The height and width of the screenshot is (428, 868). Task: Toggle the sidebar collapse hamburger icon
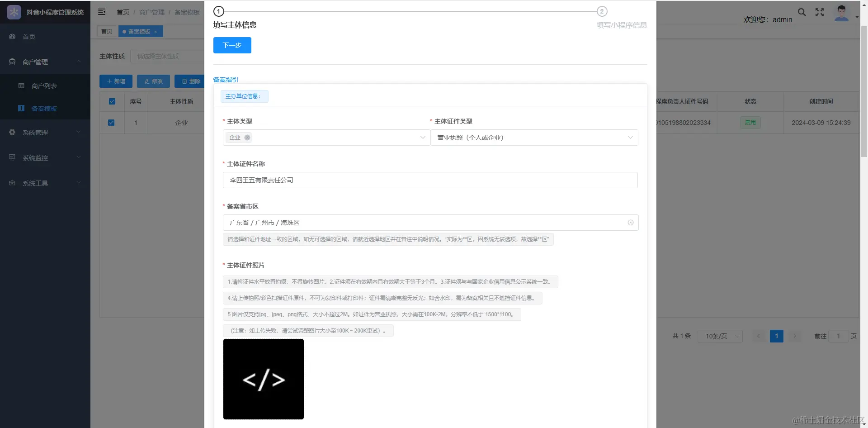(x=102, y=12)
